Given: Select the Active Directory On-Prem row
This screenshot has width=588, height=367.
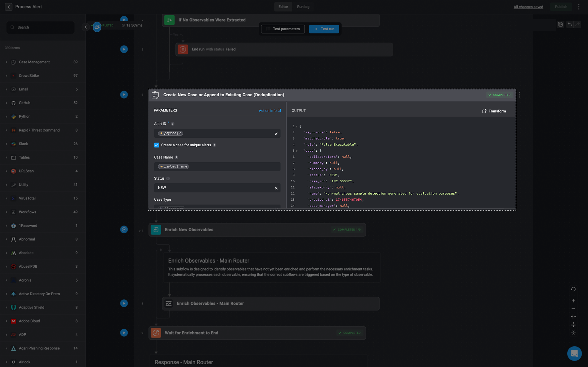Looking at the screenshot, I should 43,294.
